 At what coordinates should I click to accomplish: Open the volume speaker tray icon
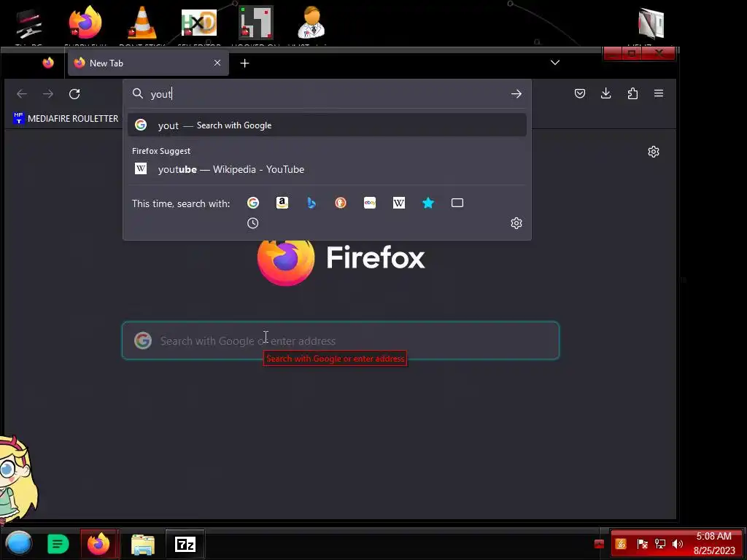coord(677,544)
